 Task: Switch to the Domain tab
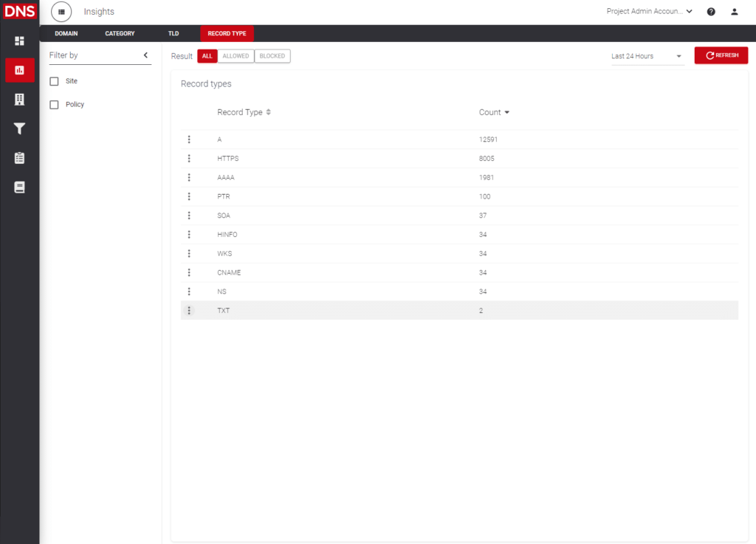(66, 34)
